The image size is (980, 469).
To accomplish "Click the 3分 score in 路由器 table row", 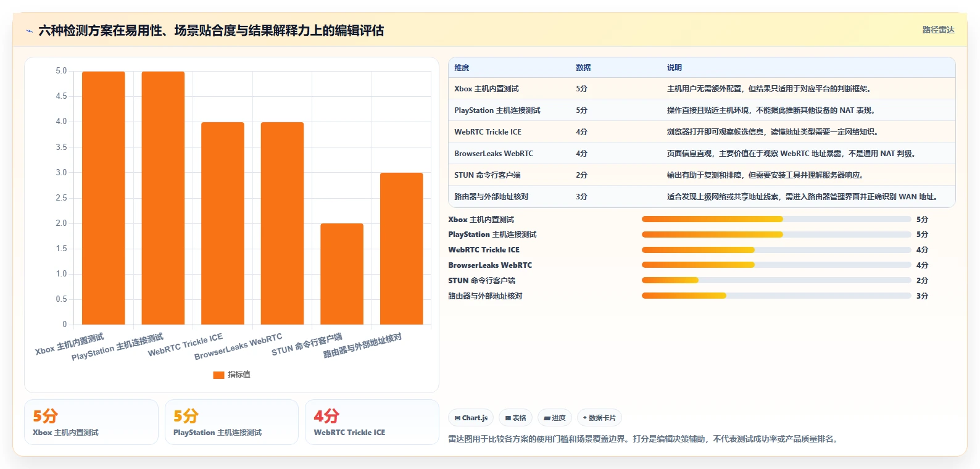I will point(581,197).
